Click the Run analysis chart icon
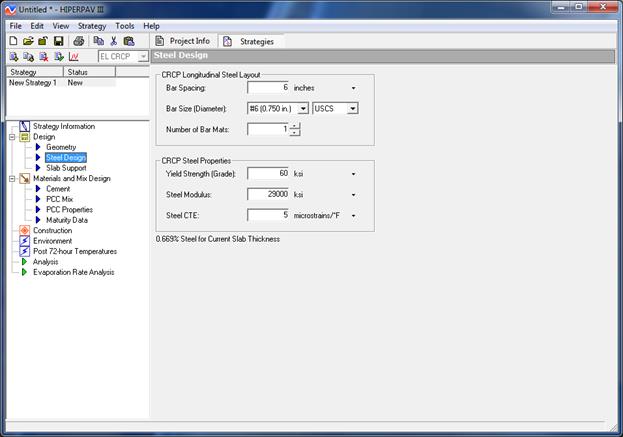Viewport: 623px width, 437px height. tap(74, 57)
